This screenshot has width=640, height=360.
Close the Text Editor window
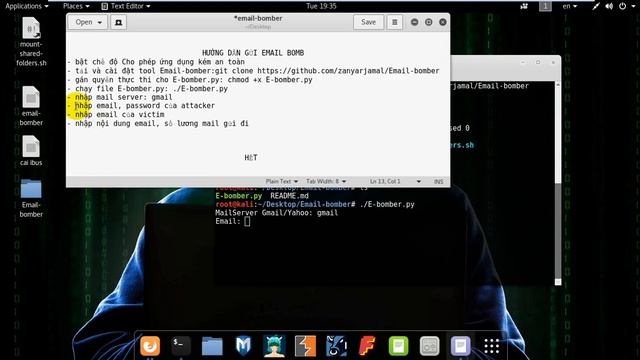click(x=443, y=22)
